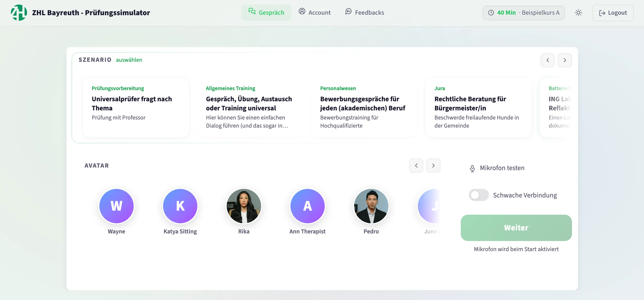Viewport: 644px width, 300px height.
Task: Choose the Ann Therapist avatar
Action: (x=308, y=206)
